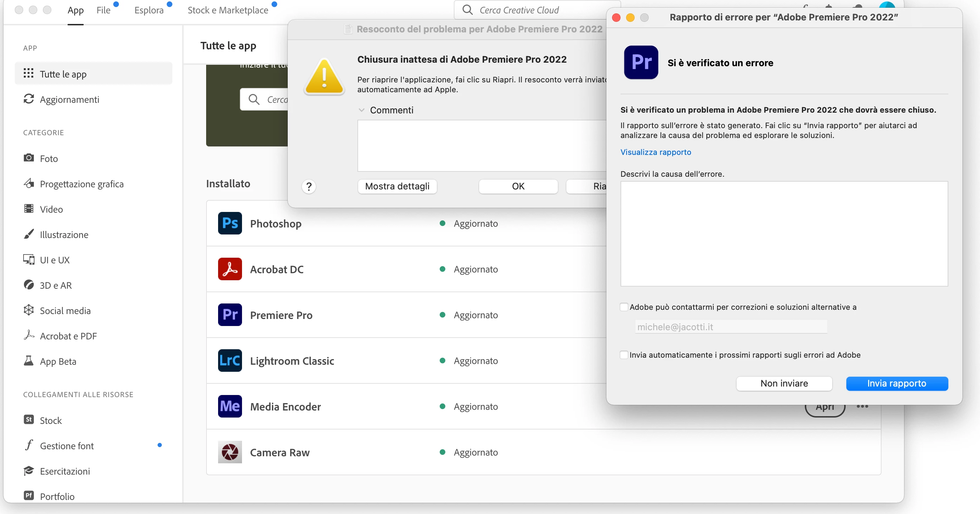Click the Acrobat DC app icon
Viewport: 980px width, 514px height.
pyautogui.click(x=230, y=269)
